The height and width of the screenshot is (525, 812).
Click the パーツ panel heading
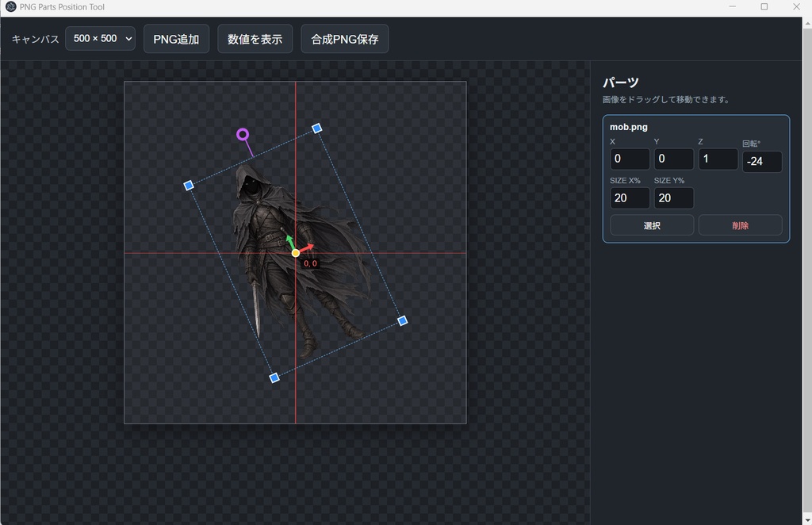click(x=620, y=82)
